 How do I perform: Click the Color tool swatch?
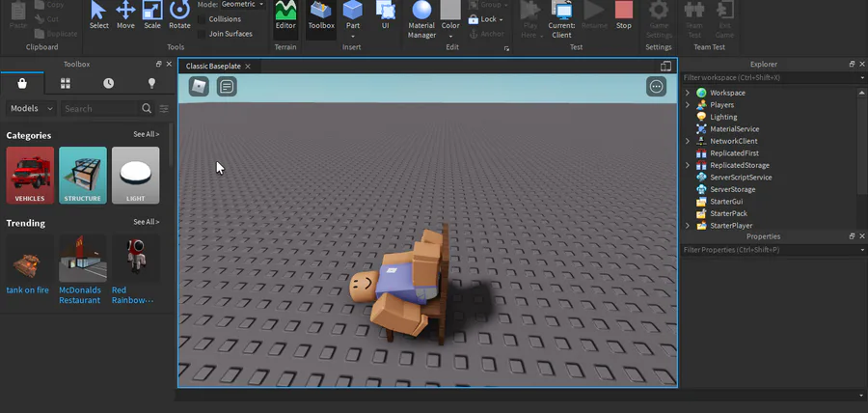[x=450, y=11]
